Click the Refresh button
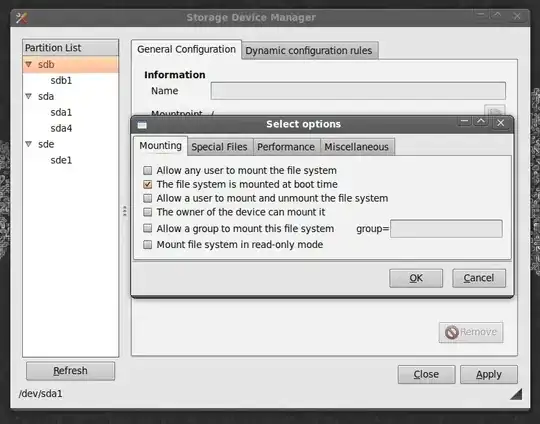 [71, 371]
